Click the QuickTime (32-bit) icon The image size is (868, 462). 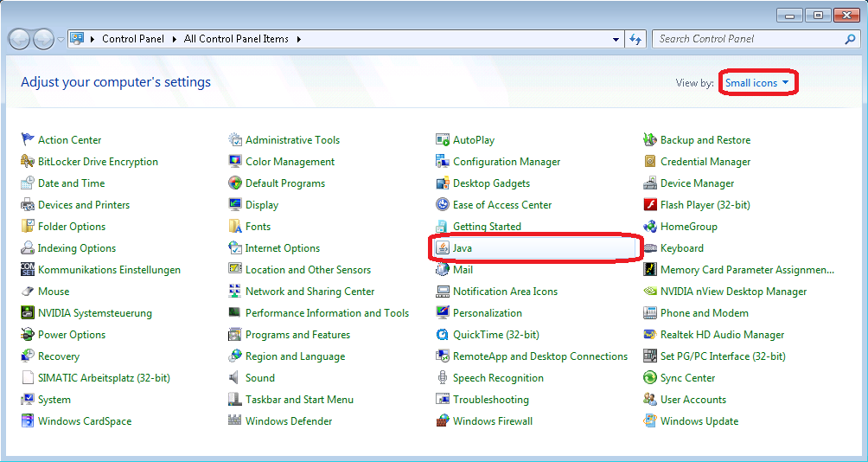coord(443,335)
